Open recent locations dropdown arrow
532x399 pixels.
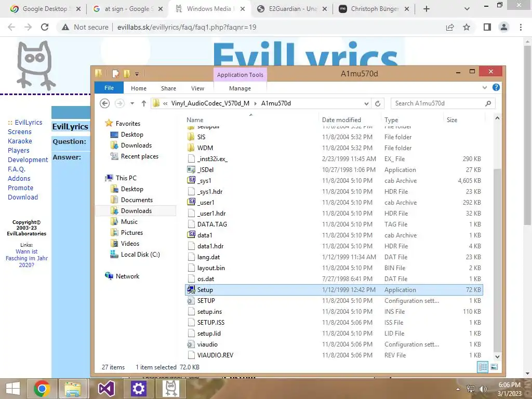coord(132,103)
